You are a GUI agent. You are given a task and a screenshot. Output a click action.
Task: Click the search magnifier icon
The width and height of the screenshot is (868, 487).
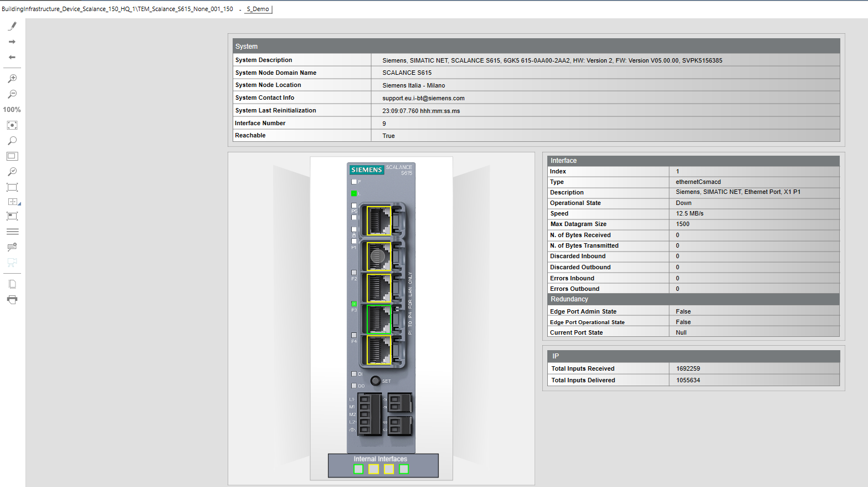pos(12,141)
